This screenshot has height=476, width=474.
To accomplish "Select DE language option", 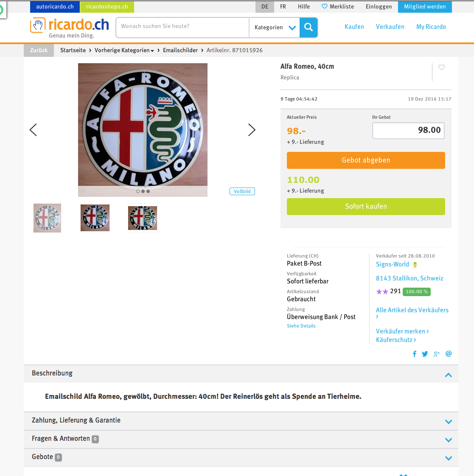I will tap(265, 7).
